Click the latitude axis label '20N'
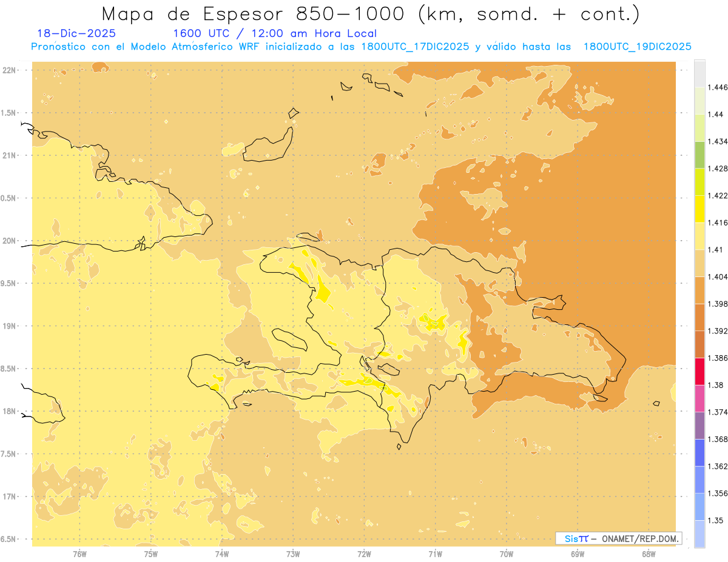 point(10,241)
